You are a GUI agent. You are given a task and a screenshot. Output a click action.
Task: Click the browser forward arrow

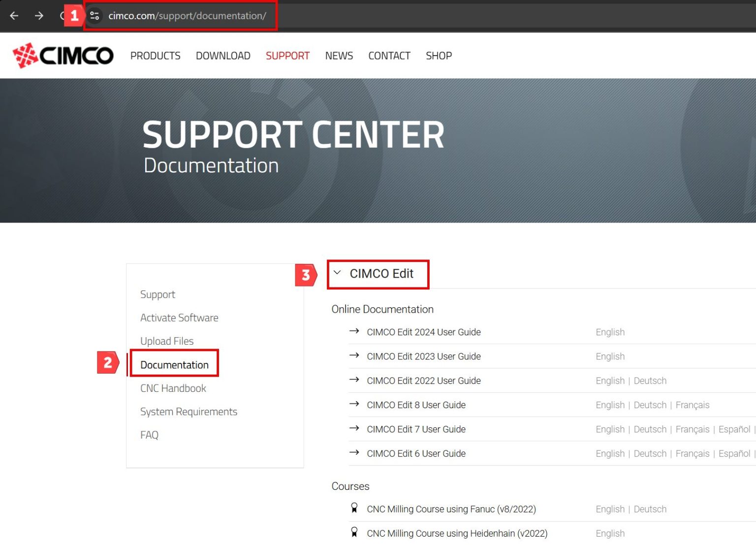[x=38, y=15]
